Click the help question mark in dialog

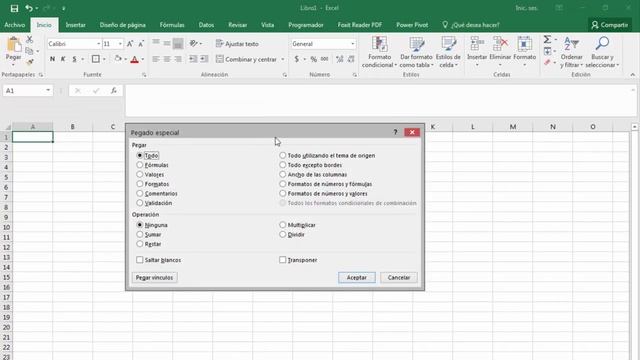click(x=395, y=132)
